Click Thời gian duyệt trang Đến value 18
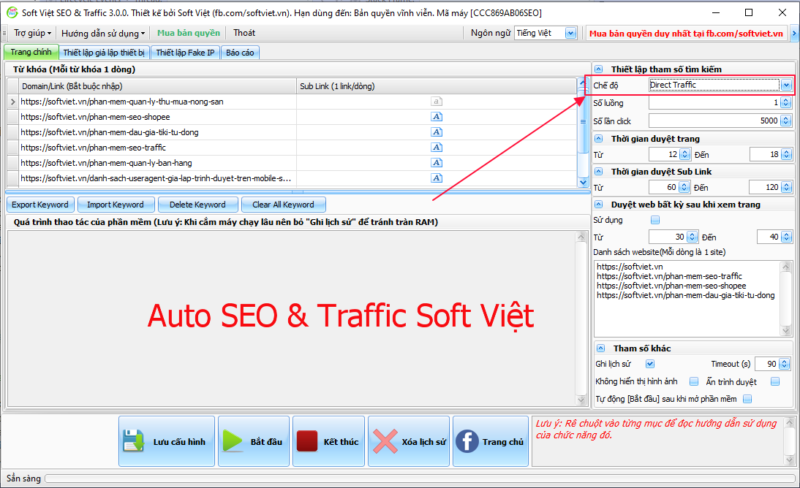Viewport: 800px width, 488px height. point(770,154)
